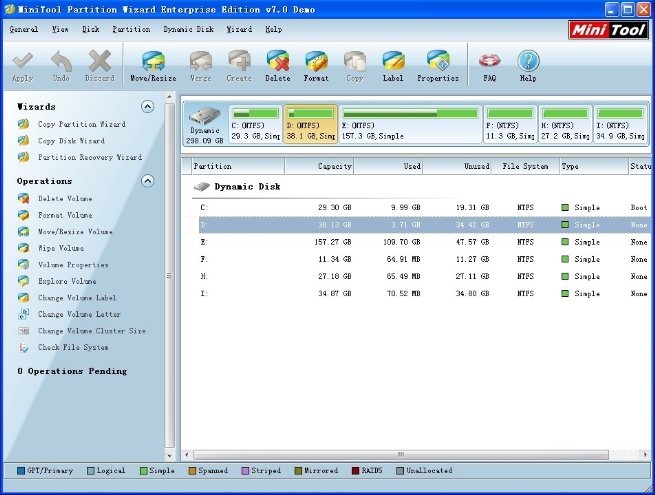Screen dimensions: 655x495
Task: Collapse the Operations section chevron
Action: 147,181
